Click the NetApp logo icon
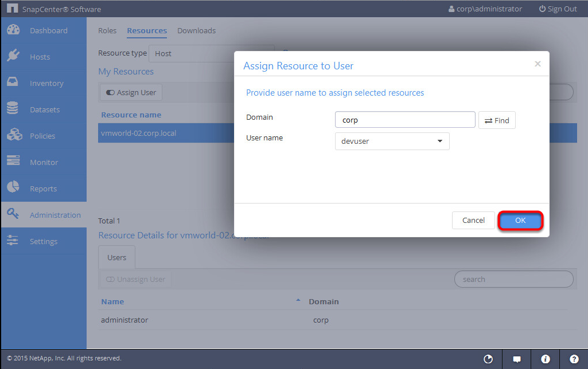Viewport: 588px width, 369px height. 12,8
